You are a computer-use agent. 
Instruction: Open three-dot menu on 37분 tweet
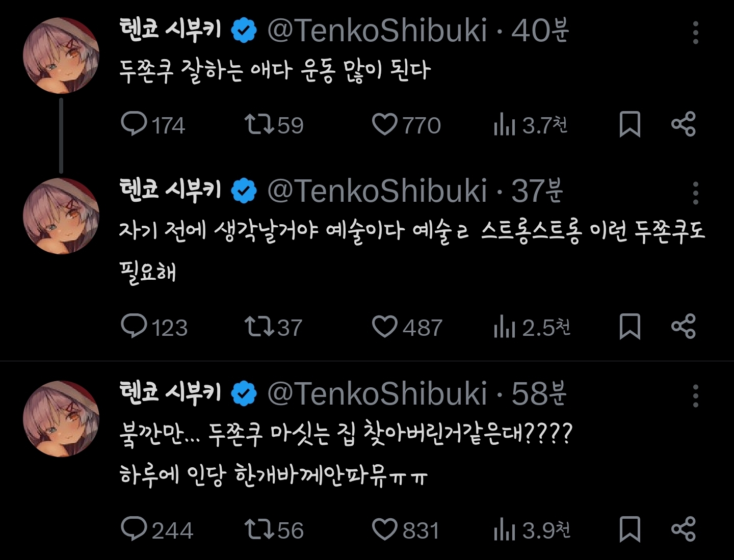pos(696,193)
